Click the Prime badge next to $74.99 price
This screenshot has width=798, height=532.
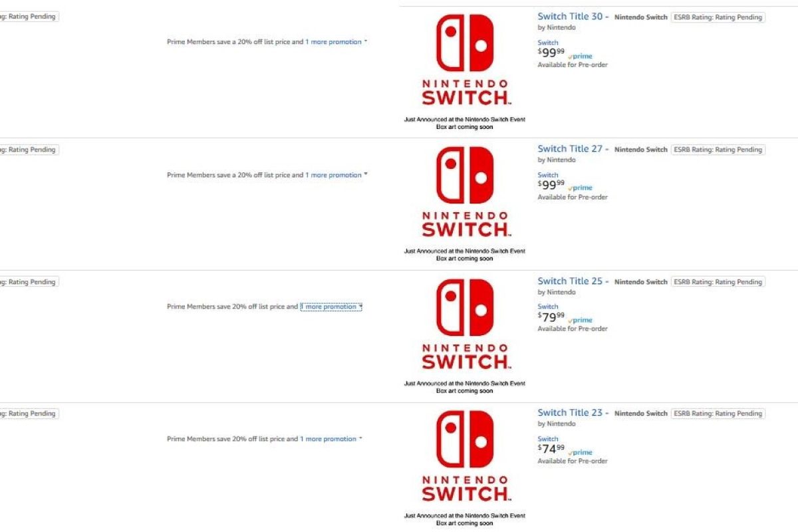point(581,452)
